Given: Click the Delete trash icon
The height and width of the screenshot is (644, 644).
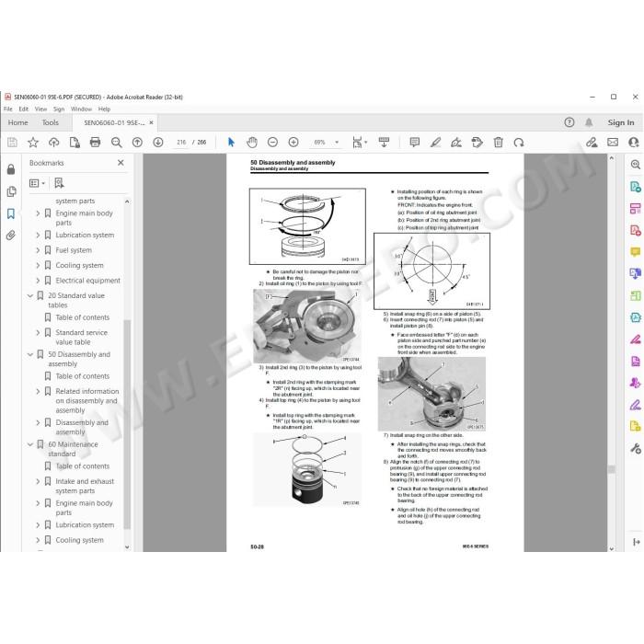Looking at the screenshot, I should [499, 142].
